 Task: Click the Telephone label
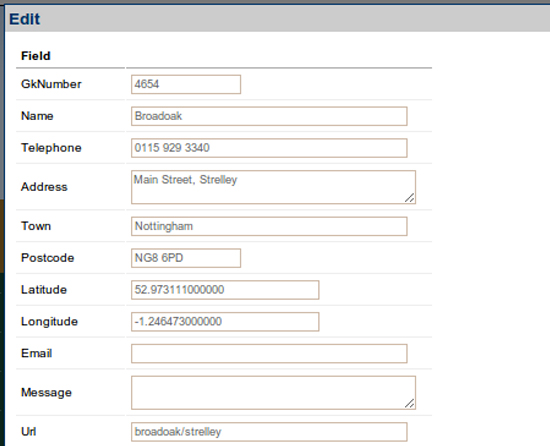pyautogui.click(x=51, y=148)
